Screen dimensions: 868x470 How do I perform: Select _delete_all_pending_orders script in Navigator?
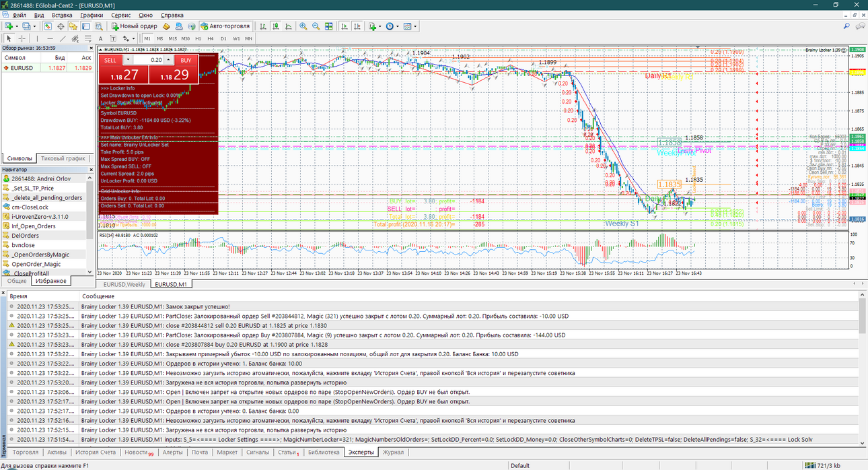pyautogui.click(x=47, y=198)
